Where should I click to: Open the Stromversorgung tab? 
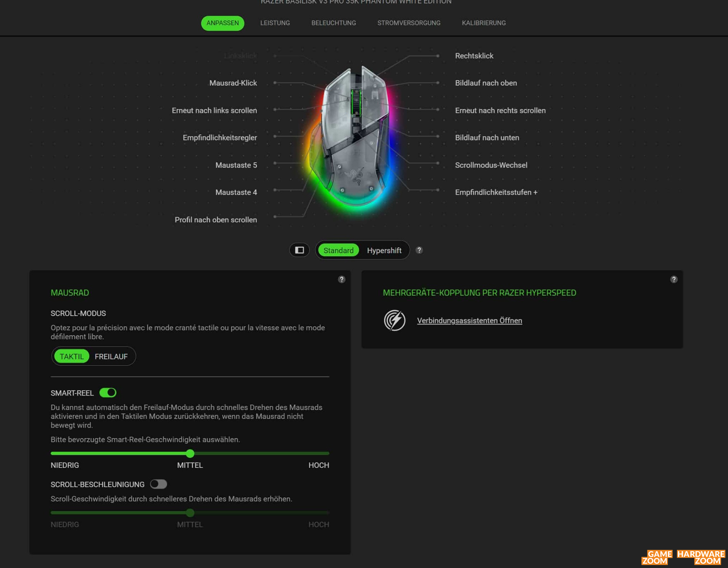tap(409, 23)
